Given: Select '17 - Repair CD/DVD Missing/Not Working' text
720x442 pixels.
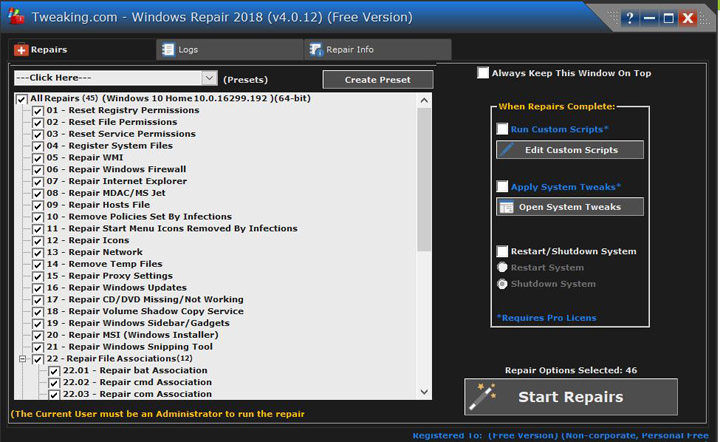Looking at the screenshot, I should point(145,299).
